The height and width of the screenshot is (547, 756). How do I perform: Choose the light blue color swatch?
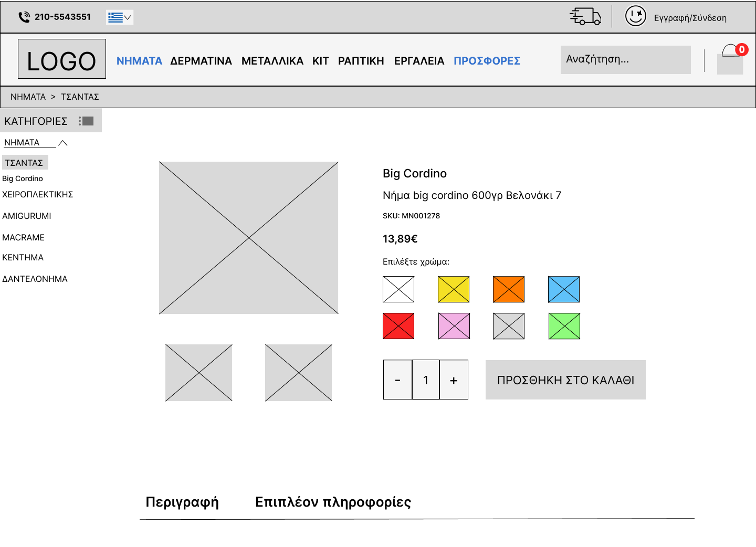click(x=563, y=289)
